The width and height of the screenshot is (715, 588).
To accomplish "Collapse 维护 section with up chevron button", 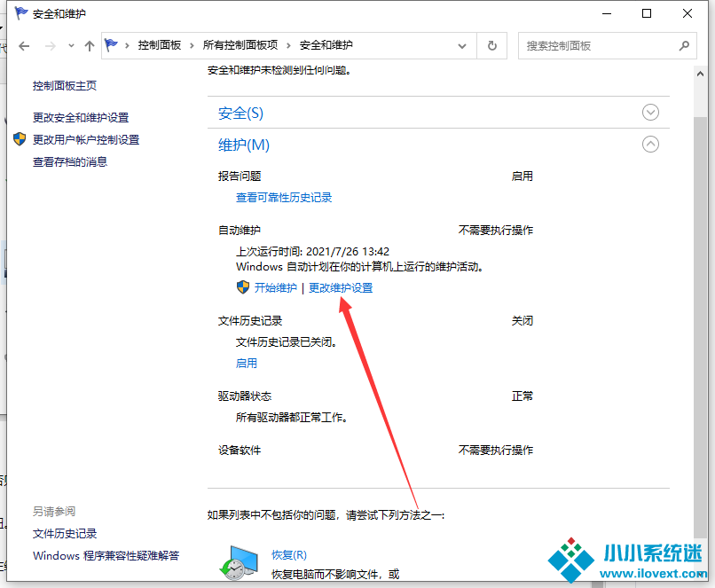I will click(x=650, y=144).
